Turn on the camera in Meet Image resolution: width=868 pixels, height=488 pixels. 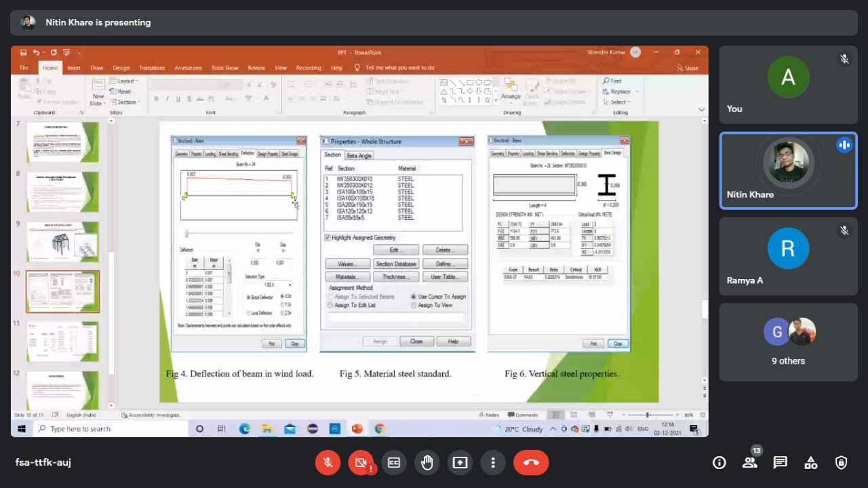361,462
